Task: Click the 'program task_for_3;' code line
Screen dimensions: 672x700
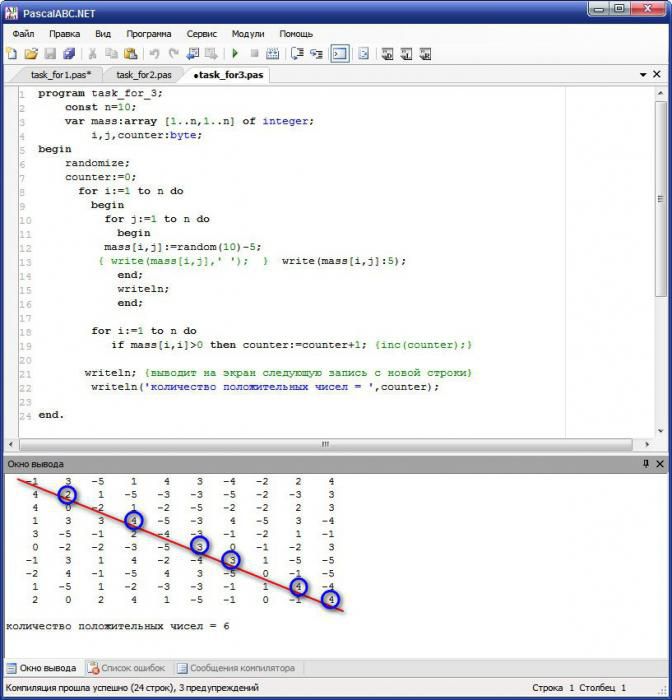Action: point(100,93)
